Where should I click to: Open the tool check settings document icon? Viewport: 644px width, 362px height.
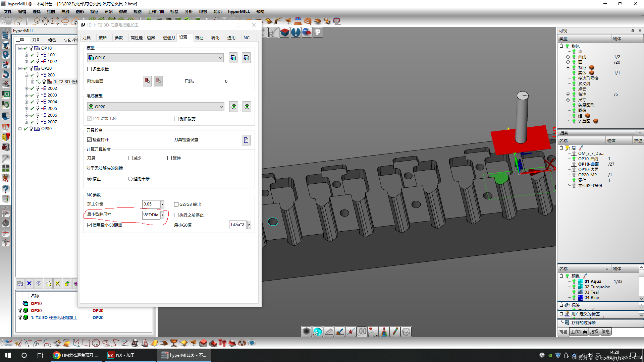pos(246,140)
